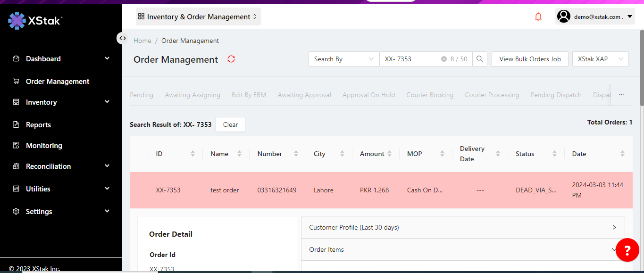Click the search input containing XX- 7353
Viewport: 644px width, 273px height.
pos(410,59)
